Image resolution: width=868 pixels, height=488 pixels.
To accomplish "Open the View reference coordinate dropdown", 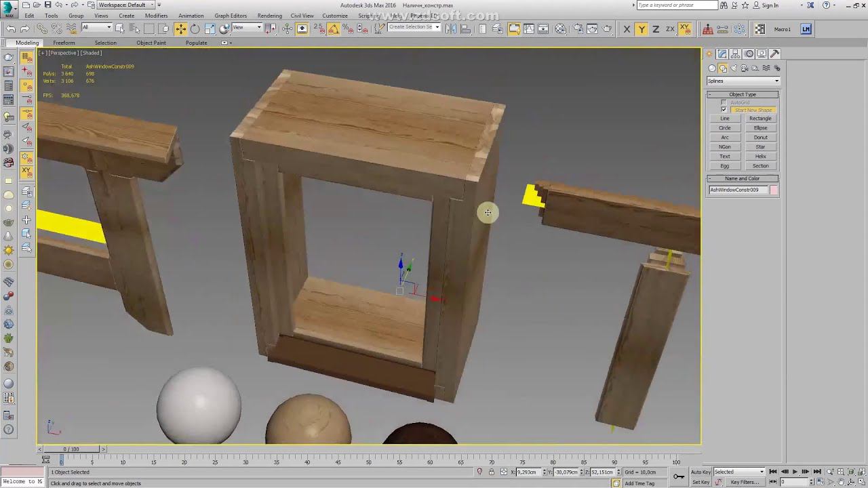I will click(x=247, y=28).
